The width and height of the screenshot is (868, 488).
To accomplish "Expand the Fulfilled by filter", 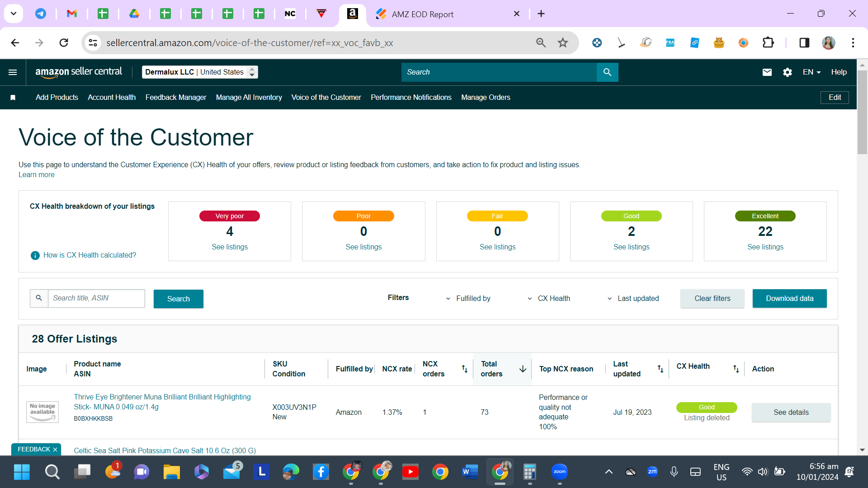I will pyautogui.click(x=468, y=299).
